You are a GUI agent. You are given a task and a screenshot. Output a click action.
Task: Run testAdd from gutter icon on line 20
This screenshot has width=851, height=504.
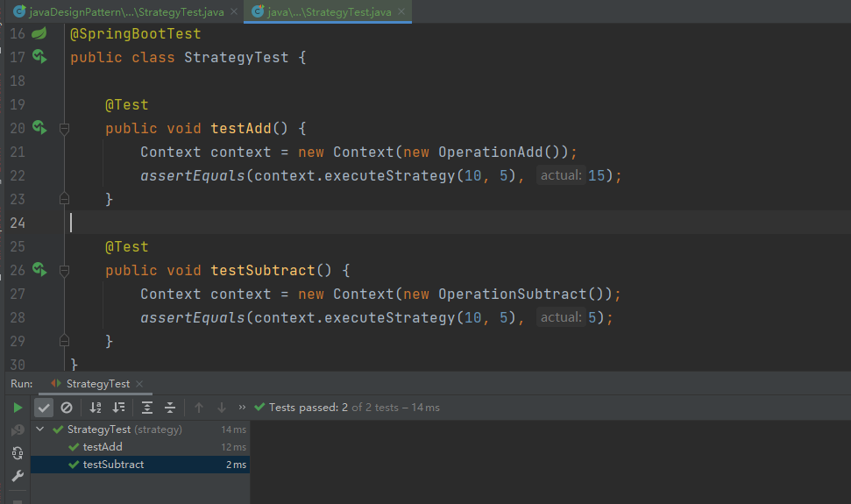pos(39,127)
